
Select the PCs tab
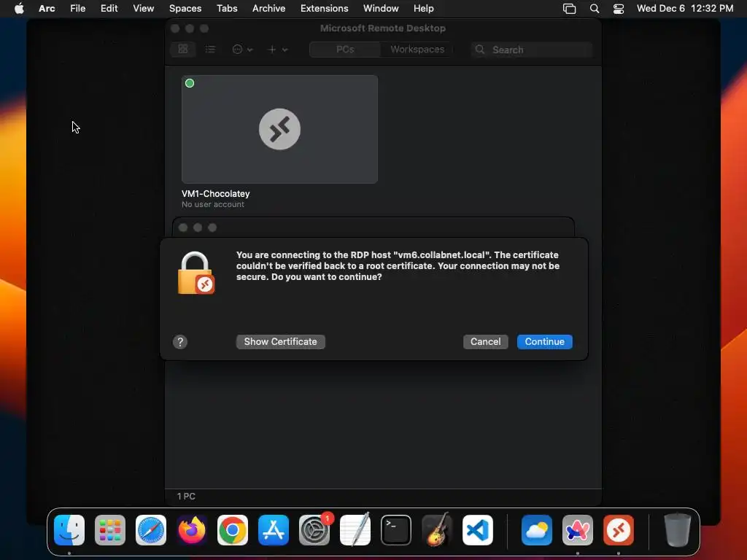tap(345, 49)
